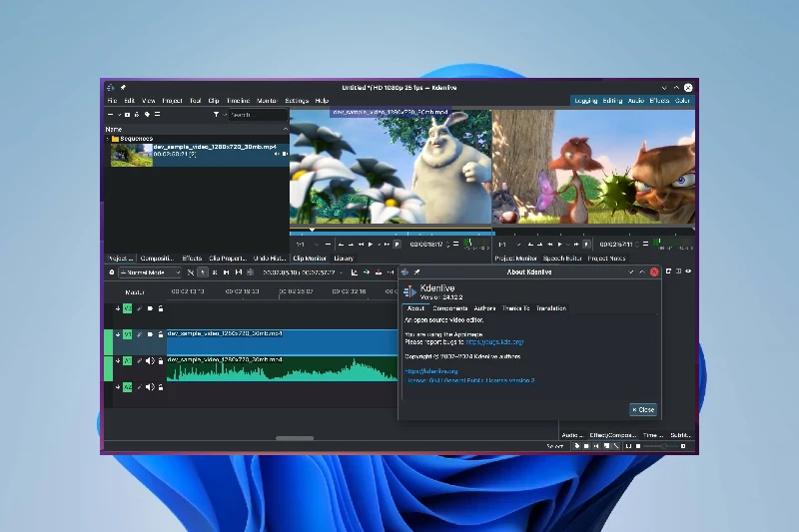Mute audio track A2
Viewport: 799px width, 532px height.
[150, 387]
